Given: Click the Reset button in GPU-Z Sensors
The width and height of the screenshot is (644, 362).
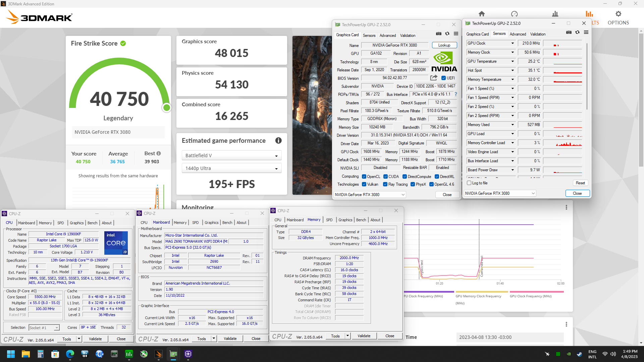Looking at the screenshot, I should pyautogui.click(x=580, y=183).
